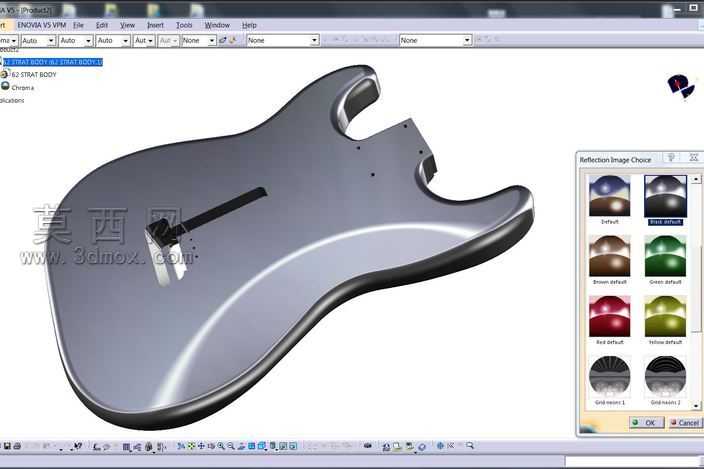Select the Pan view tool
The width and height of the screenshot is (704, 469).
[x=201, y=446]
